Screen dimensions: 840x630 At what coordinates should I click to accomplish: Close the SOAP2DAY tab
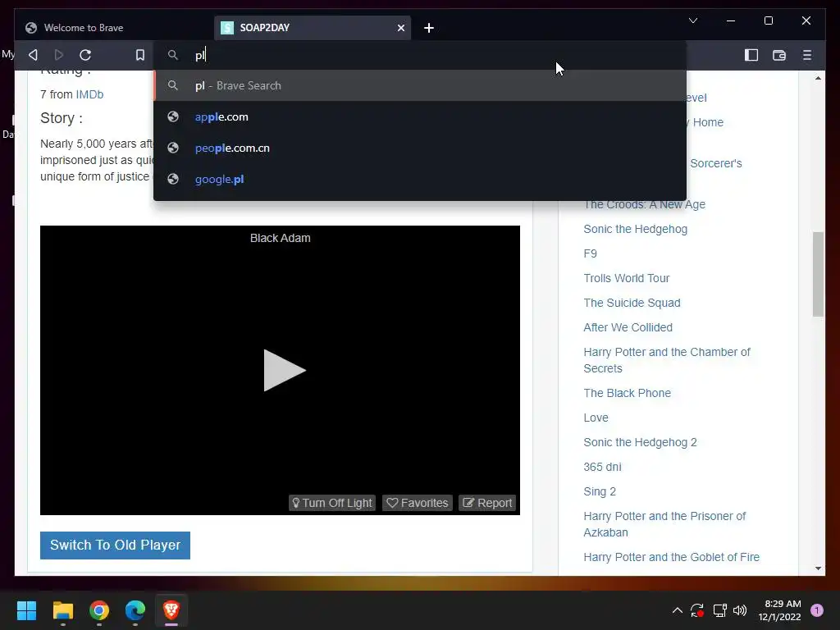(400, 28)
